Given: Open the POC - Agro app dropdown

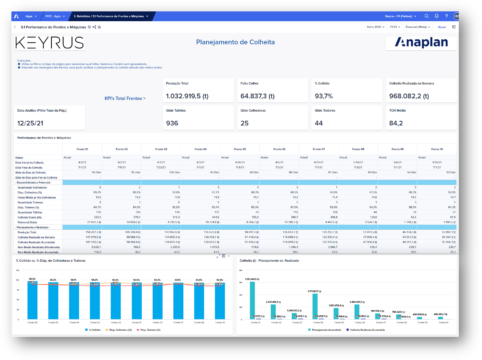Looking at the screenshot, I should click(55, 16).
